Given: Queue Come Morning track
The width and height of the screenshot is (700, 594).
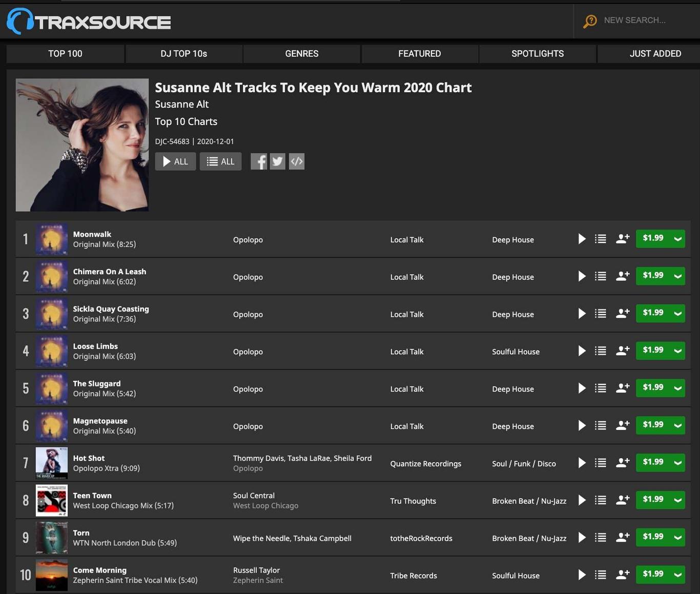Looking at the screenshot, I should tap(601, 575).
